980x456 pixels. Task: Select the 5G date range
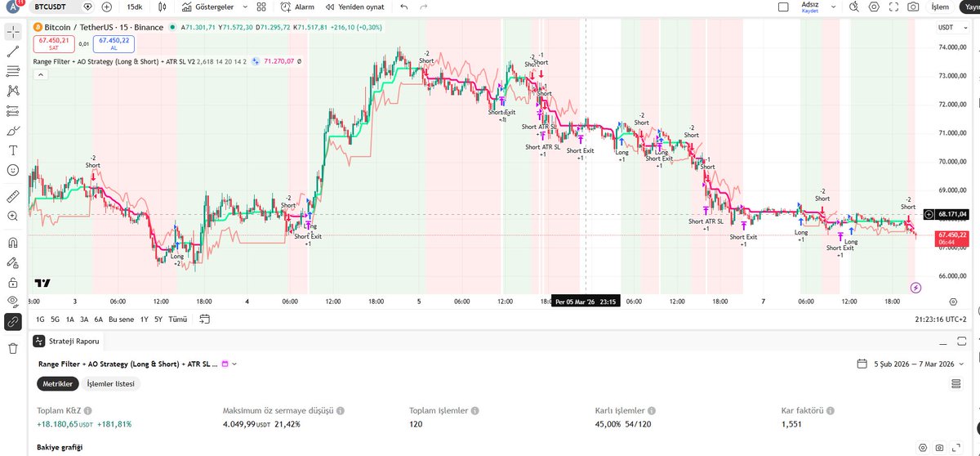coord(55,319)
